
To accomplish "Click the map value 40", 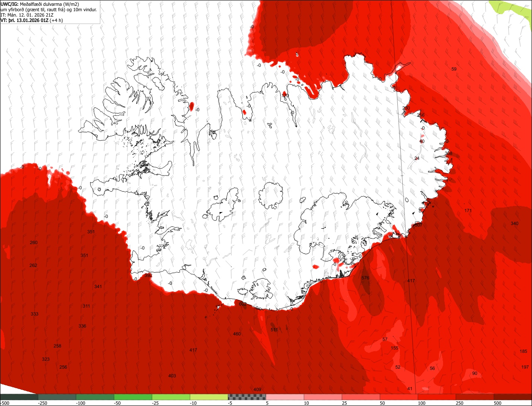I will [422, 141].
